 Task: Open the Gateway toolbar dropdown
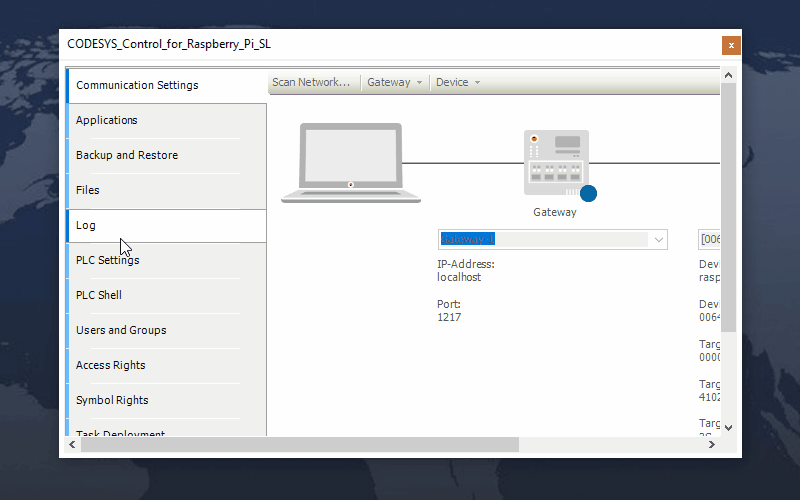[394, 82]
